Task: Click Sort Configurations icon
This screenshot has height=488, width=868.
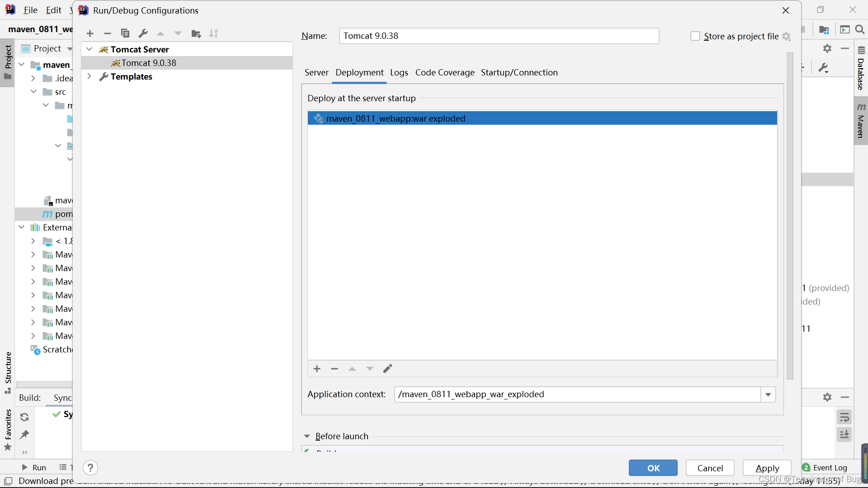Action: click(x=213, y=33)
